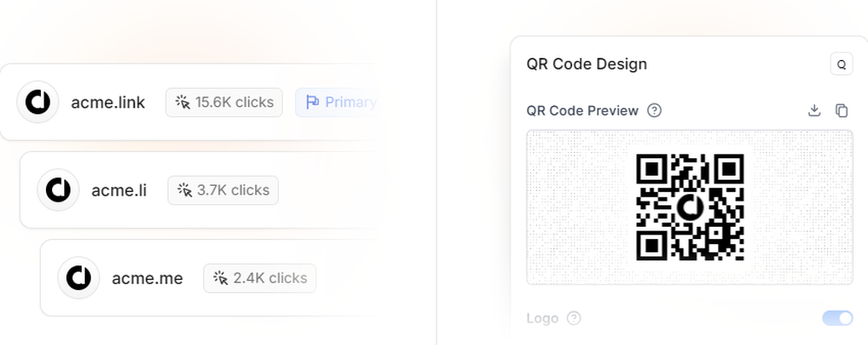Click the Logo help question icon
The height and width of the screenshot is (345, 868).
pyautogui.click(x=574, y=318)
